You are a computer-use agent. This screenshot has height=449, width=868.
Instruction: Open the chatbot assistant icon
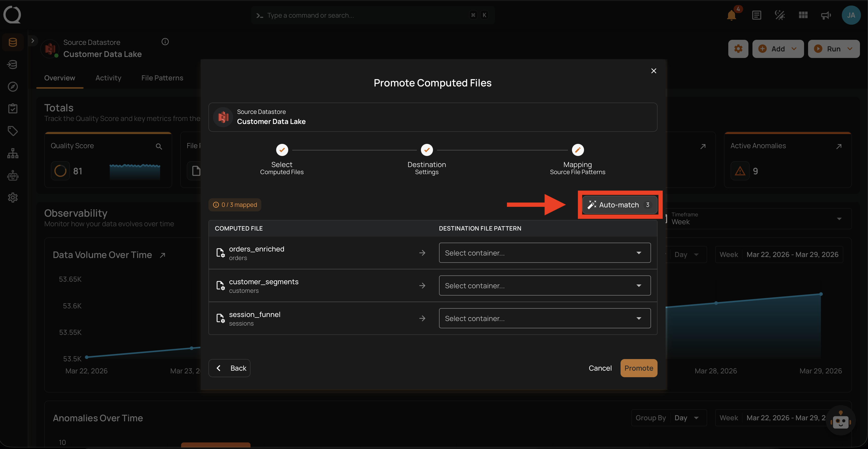tap(840, 420)
